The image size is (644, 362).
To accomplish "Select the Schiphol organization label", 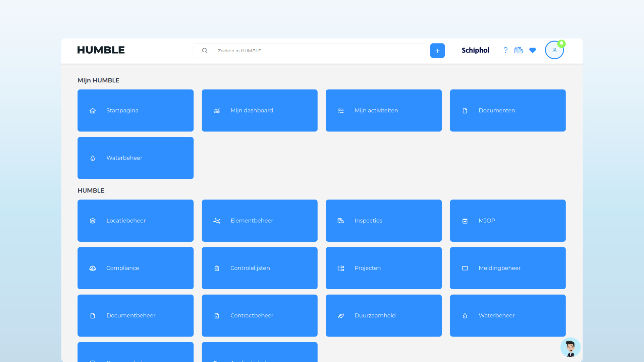I will tap(475, 50).
